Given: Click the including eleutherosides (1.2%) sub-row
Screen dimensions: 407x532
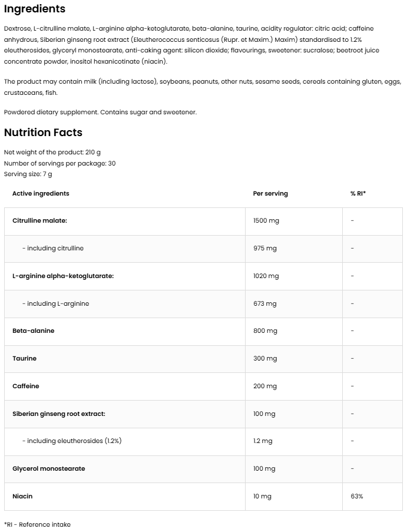Looking at the screenshot, I should click(x=72, y=441).
